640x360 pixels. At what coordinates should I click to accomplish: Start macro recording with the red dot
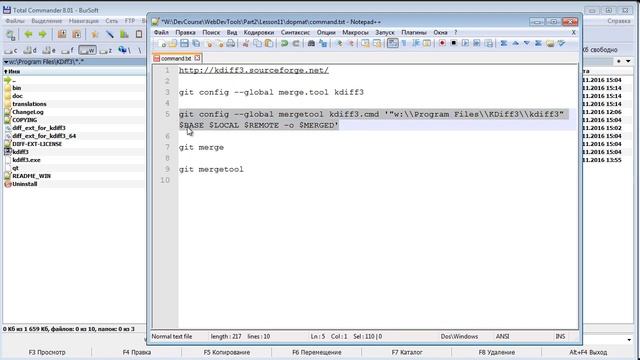(442, 43)
